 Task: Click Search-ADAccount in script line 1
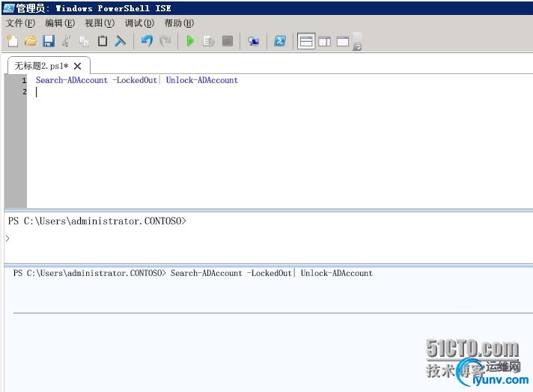[x=72, y=80]
